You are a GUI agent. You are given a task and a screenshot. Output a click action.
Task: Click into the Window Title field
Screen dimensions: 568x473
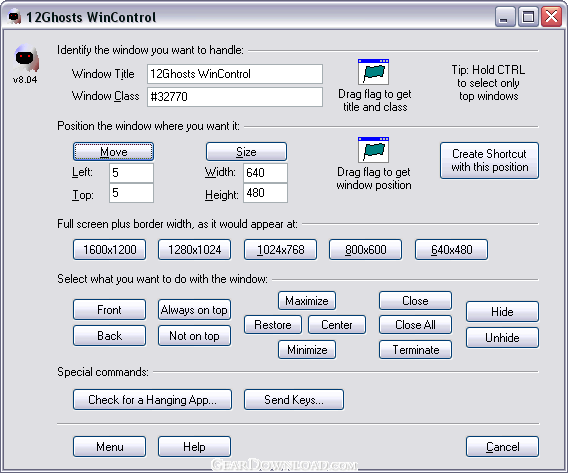coord(235,74)
